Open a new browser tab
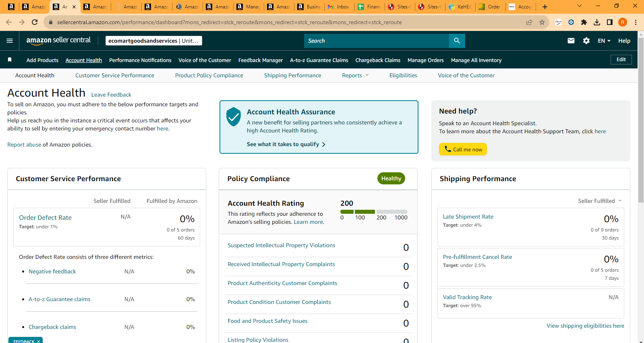 545,6
